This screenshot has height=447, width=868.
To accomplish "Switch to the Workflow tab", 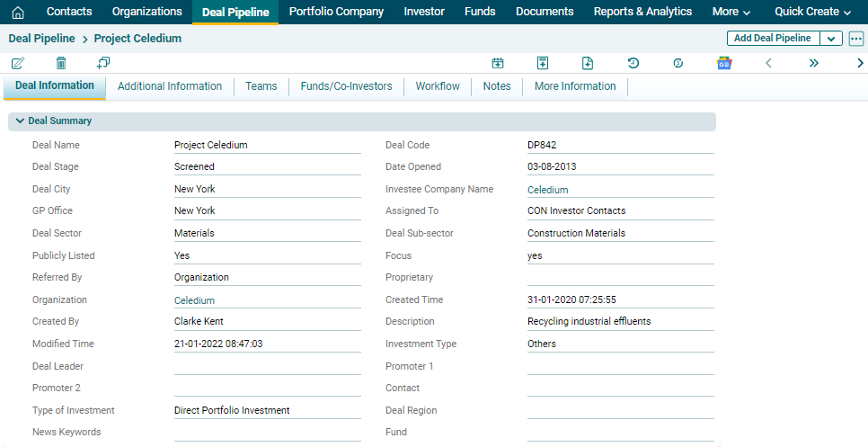I will coord(438,86).
